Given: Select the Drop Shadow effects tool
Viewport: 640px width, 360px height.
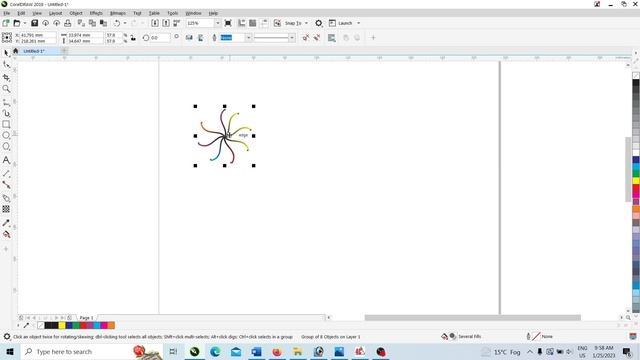Looking at the screenshot, I should [x=6, y=198].
